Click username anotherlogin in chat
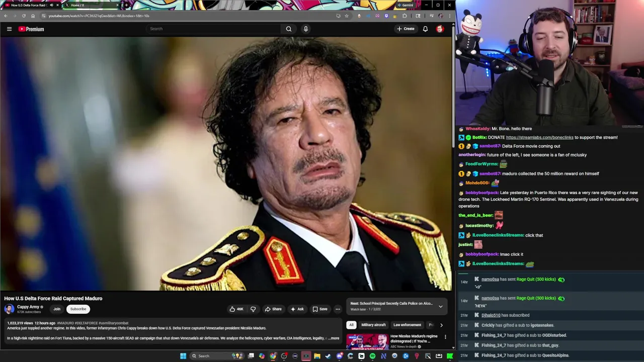 click(x=472, y=155)
